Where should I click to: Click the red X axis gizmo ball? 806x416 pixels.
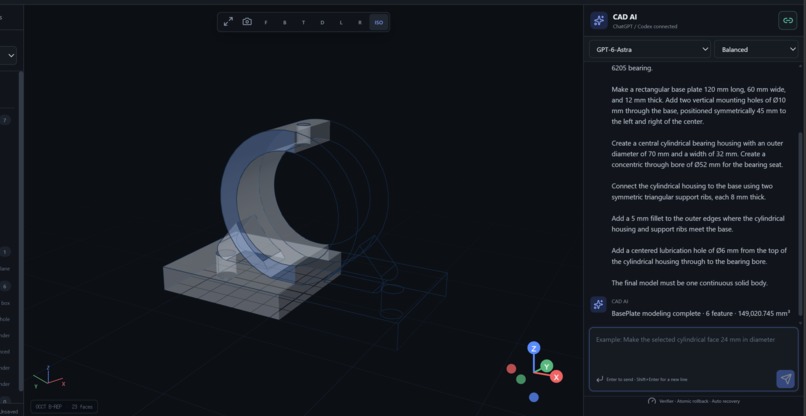coord(556,376)
